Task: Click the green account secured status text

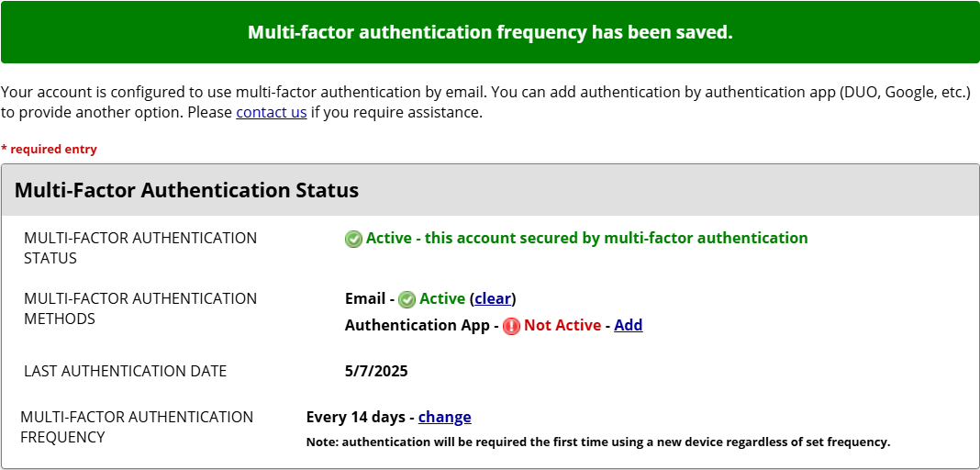Action: pyautogui.click(x=586, y=239)
